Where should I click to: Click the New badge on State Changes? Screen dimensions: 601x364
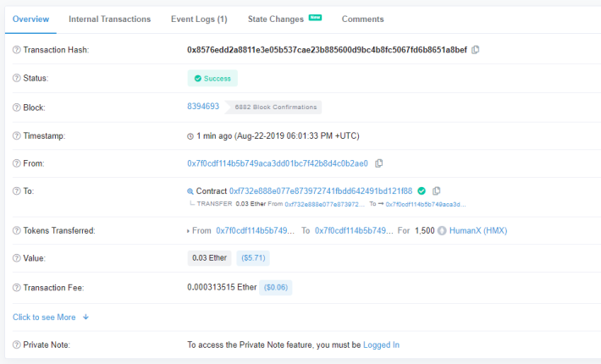[315, 17]
